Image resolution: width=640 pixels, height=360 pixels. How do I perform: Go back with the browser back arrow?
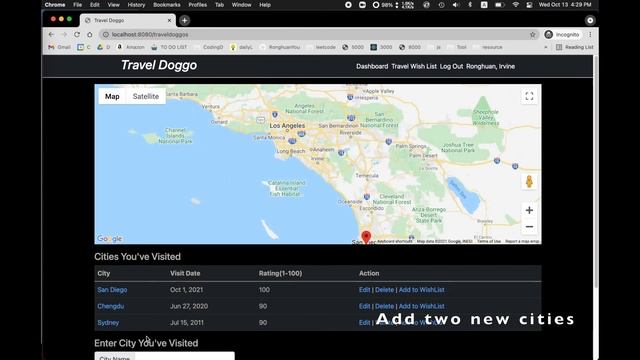pos(51,35)
